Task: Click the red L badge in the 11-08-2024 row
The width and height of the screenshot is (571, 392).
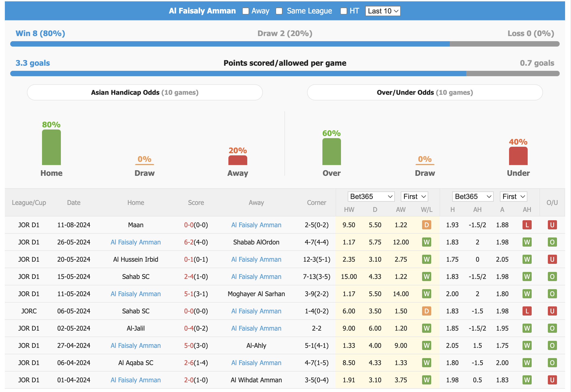Action: [527, 225]
